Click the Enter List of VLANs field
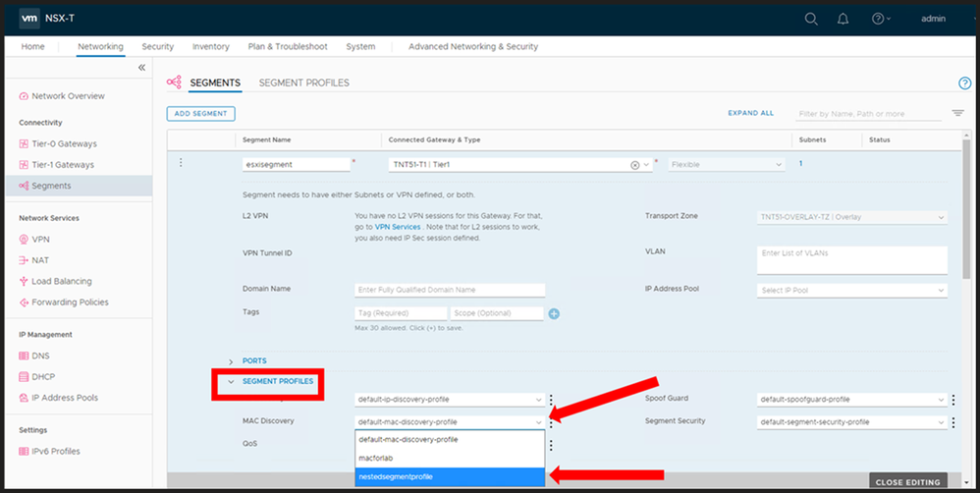Screen dimensions: 980x493 pyautogui.click(x=852, y=260)
